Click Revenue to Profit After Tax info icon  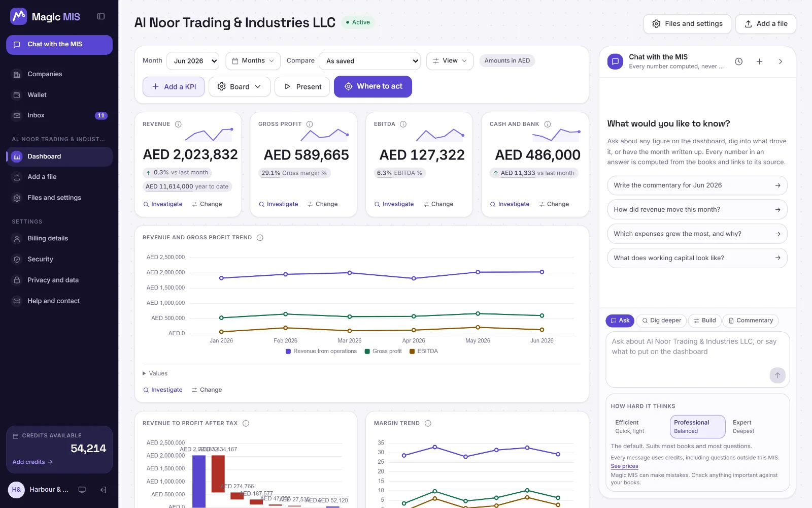point(246,423)
